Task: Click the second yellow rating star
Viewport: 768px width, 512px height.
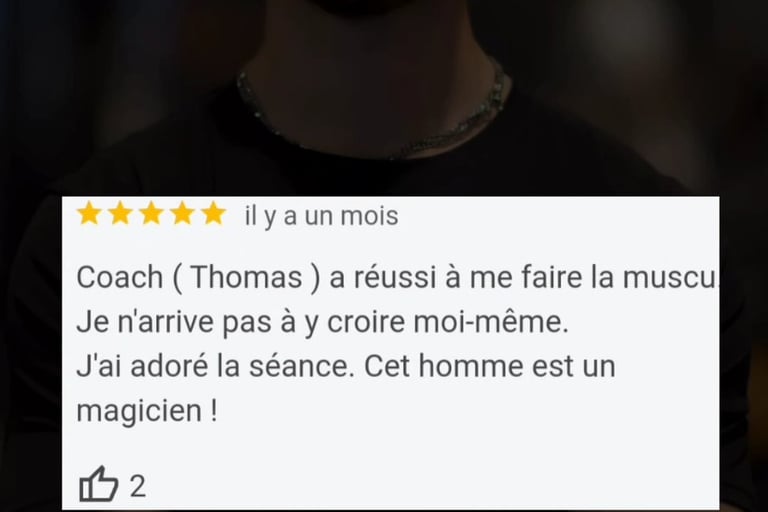Action: pyautogui.click(x=120, y=214)
